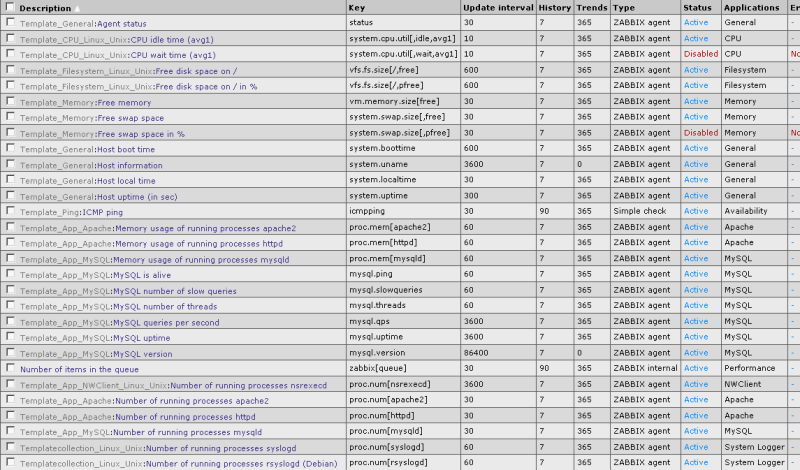Click the Performance application cell
The image size is (800, 470).
[749, 368]
